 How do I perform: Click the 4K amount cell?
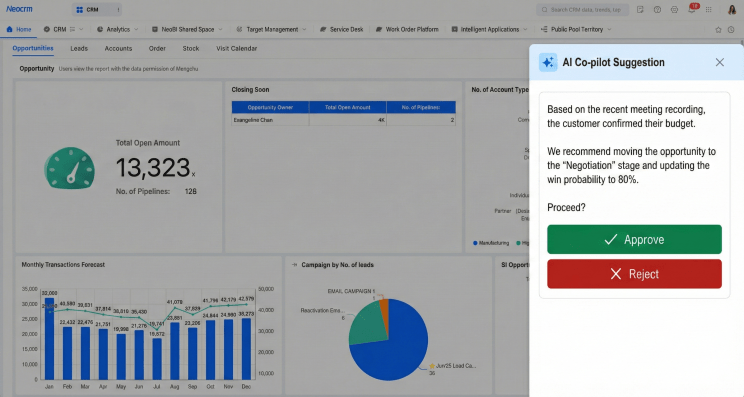coord(347,120)
